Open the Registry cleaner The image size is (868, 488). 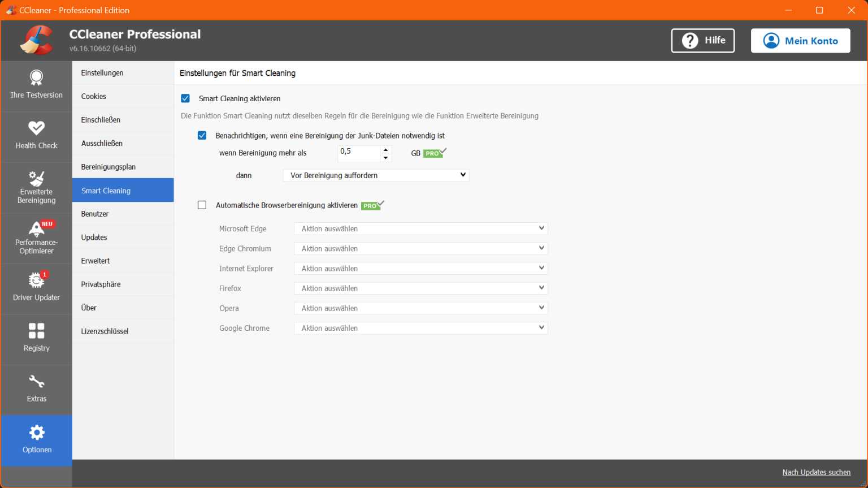click(x=36, y=339)
